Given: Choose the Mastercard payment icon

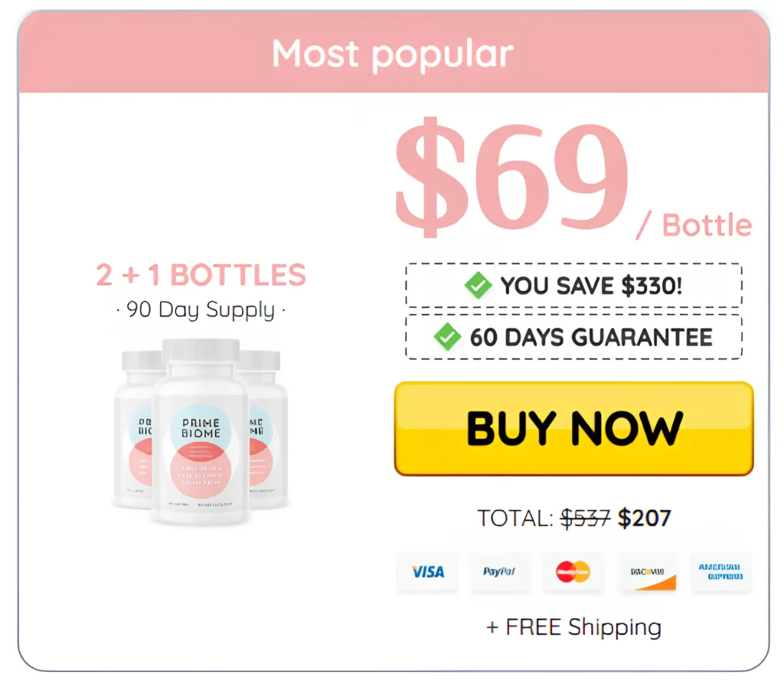Looking at the screenshot, I should pyautogui.click(x=573, y=571).
